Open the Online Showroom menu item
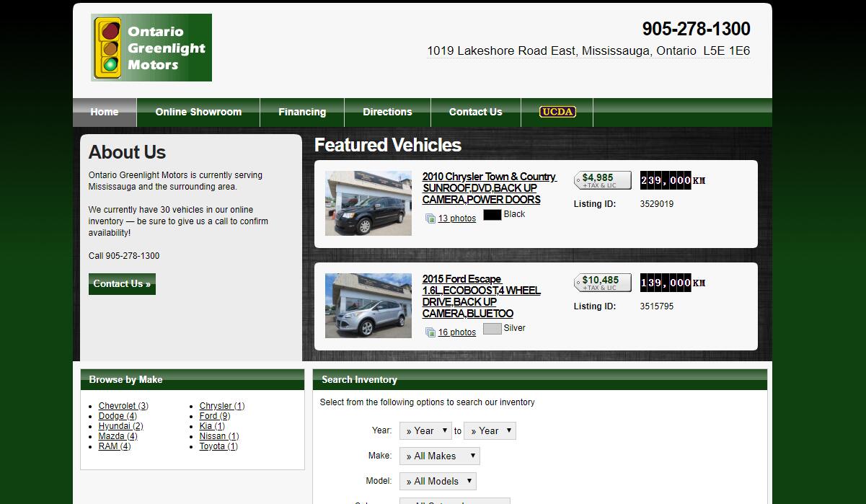The image size is (866, 504). click(198, 112)
